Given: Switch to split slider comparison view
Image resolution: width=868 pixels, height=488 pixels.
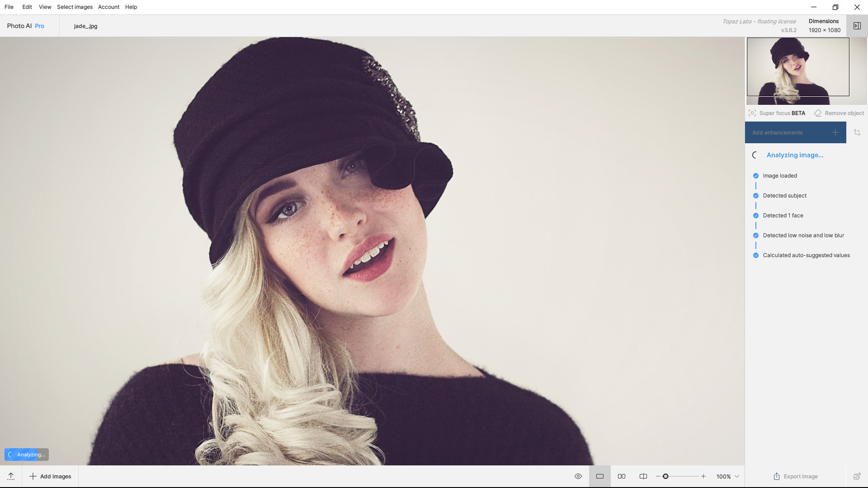Looking at the screenshot, I should [x=643, y=476].
